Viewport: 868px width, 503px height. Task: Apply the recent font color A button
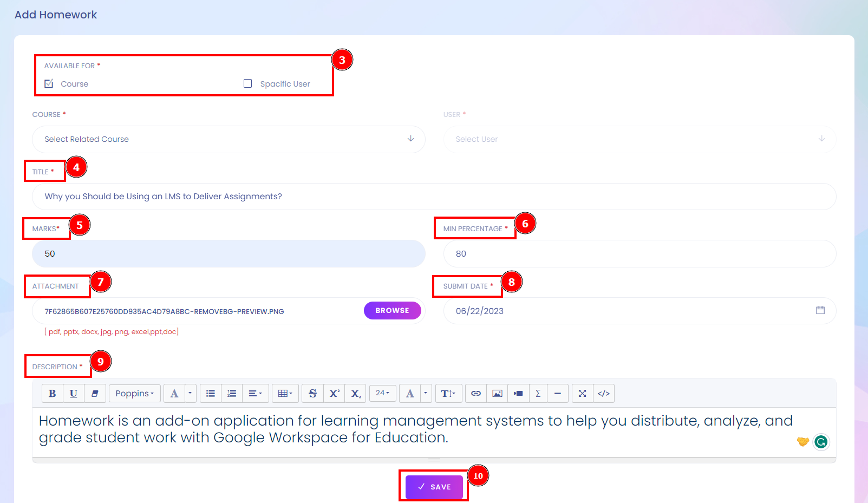(x=174, y=394)
